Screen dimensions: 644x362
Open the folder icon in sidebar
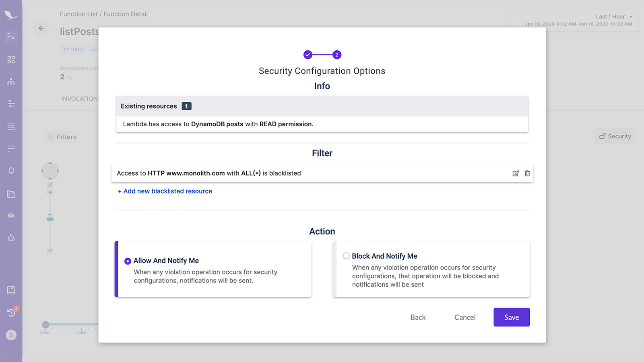click(11, 194)
